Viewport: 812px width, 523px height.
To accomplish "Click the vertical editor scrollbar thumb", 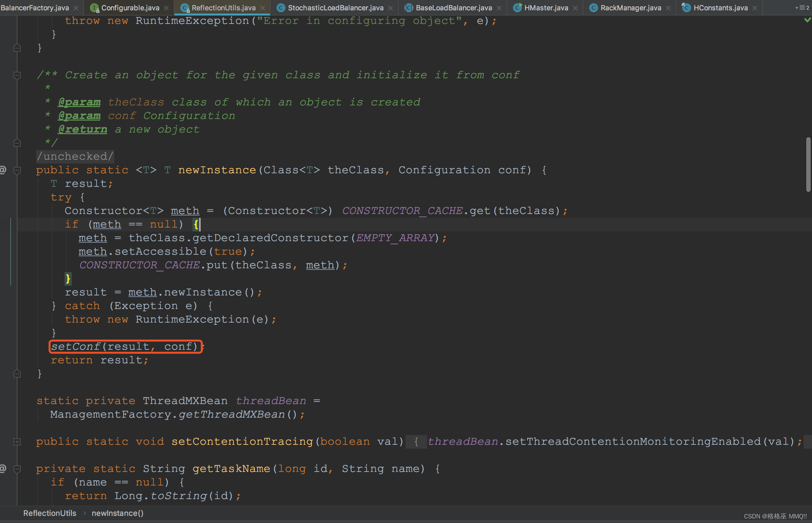I will click(808, 165).
